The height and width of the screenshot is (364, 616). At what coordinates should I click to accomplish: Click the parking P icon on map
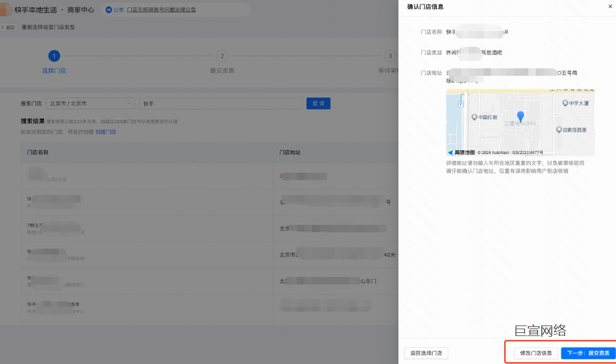tap(461, 104)
